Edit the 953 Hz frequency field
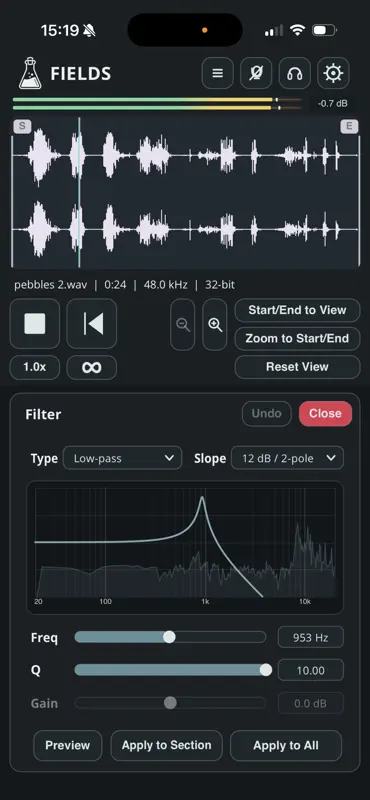 pos(311,637)
